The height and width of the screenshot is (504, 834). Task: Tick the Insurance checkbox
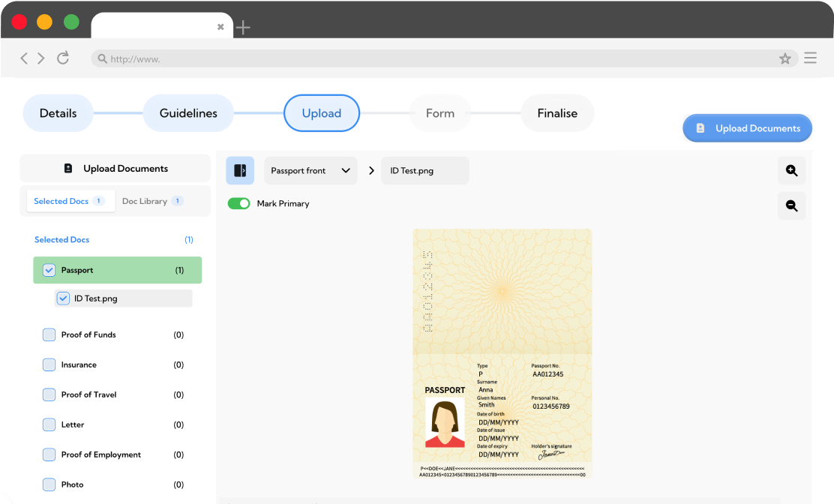click(49, 364)
